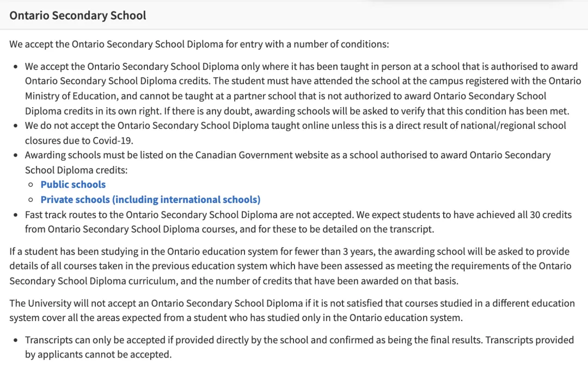Click the text School Diploma credits: above the links

pos(76,170)
